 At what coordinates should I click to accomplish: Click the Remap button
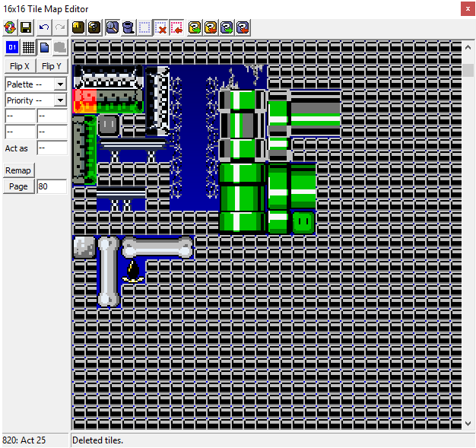(18, 170)
